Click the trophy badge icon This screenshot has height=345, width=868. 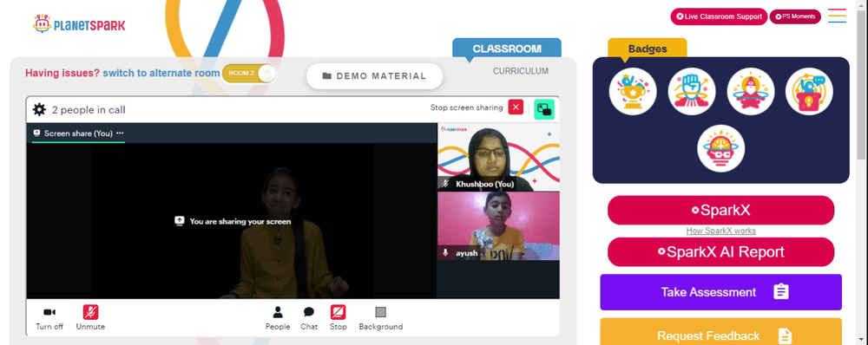[x=633, y=92]
